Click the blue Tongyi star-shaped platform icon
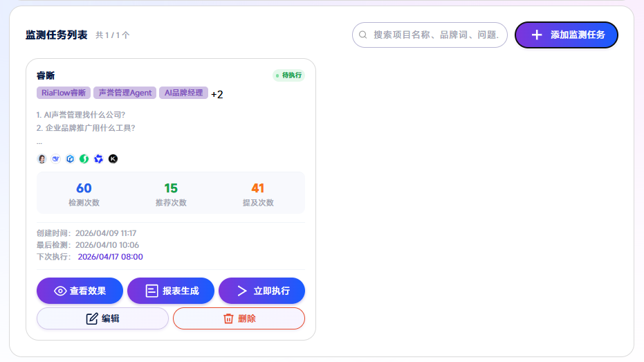Viewport: 644px width, 362px height. (99, 159)
